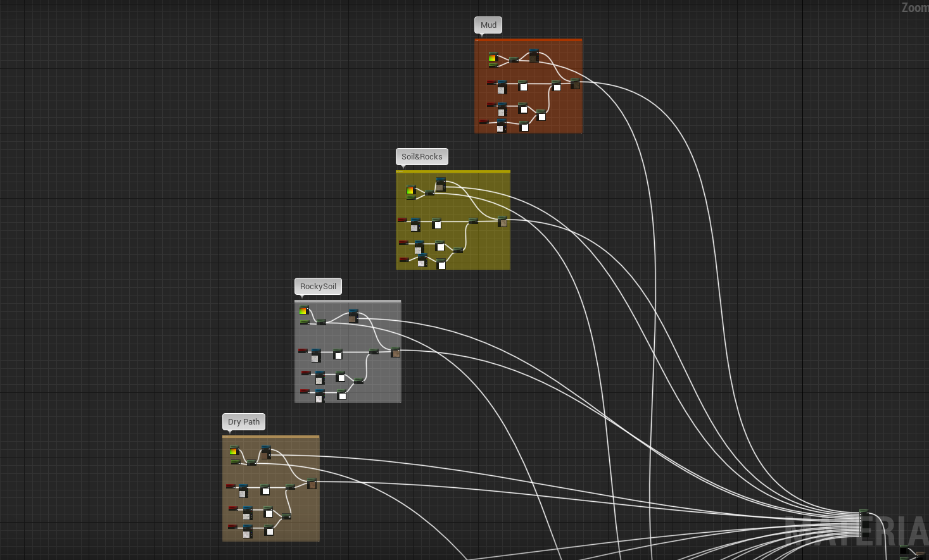929x560 pixels.
Task: Click the rightmost output node in Soil&Rocks group
Action: click(502, 221)
